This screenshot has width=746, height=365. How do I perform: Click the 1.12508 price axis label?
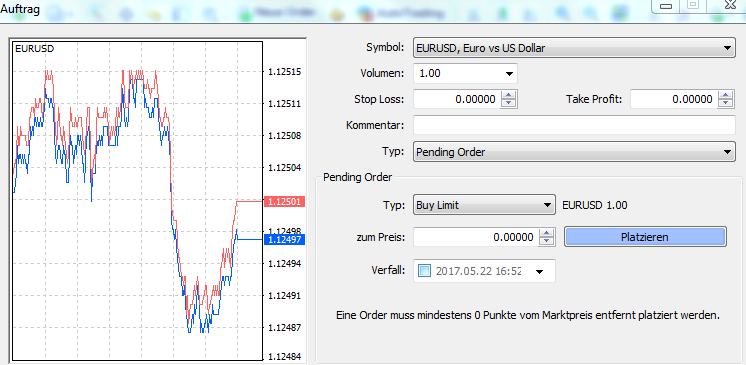point(285,136)
